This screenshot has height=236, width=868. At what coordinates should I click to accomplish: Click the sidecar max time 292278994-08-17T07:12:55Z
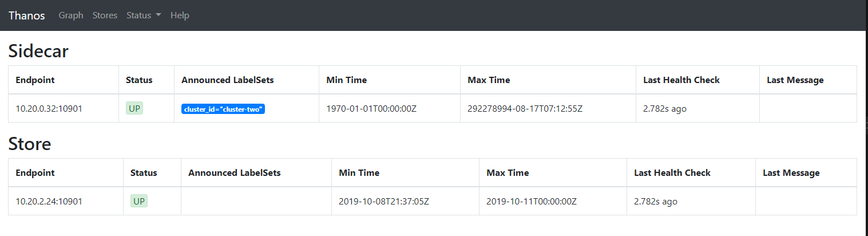coord(525,108)
